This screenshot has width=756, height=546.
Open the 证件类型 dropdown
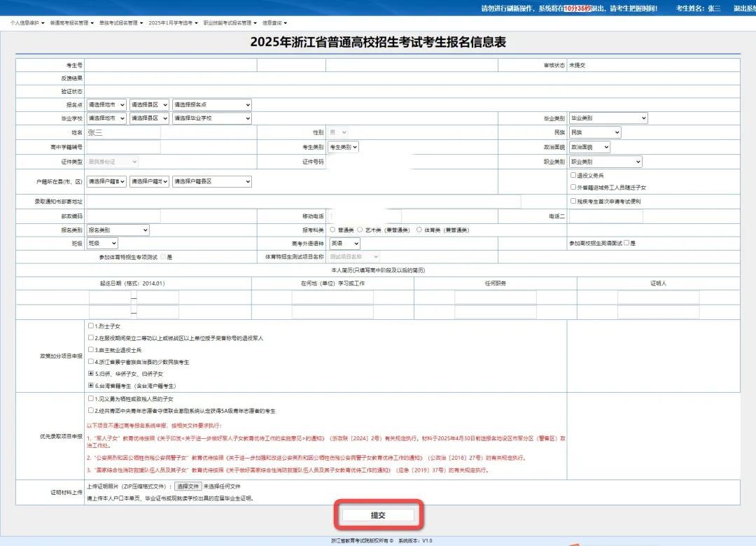click(x=113, y=162)
